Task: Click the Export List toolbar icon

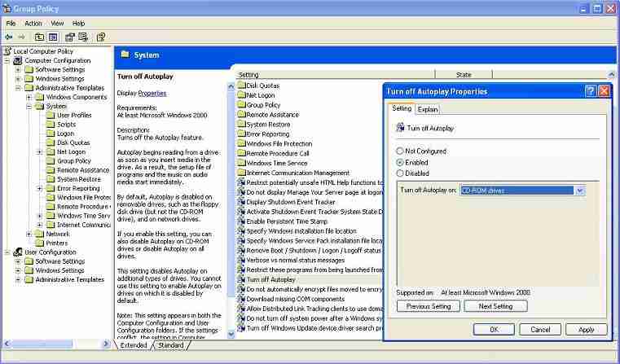Action: pyautogui.click(x=82, y=37)
